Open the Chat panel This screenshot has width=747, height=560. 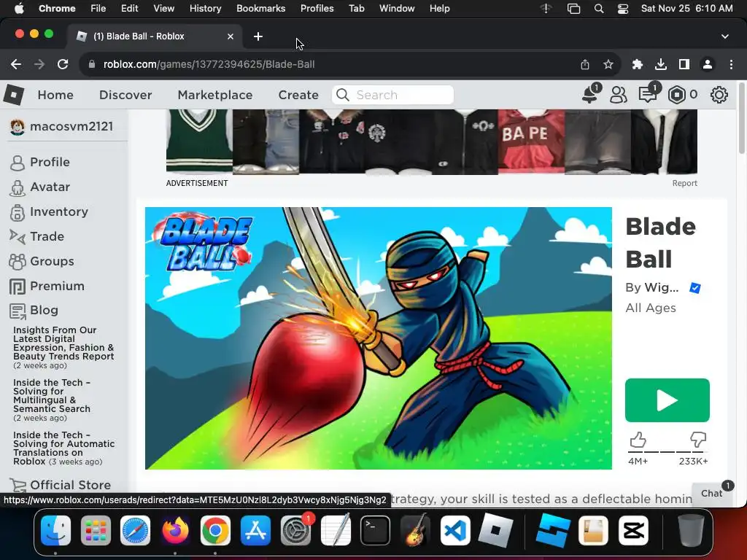coord(712,494)
